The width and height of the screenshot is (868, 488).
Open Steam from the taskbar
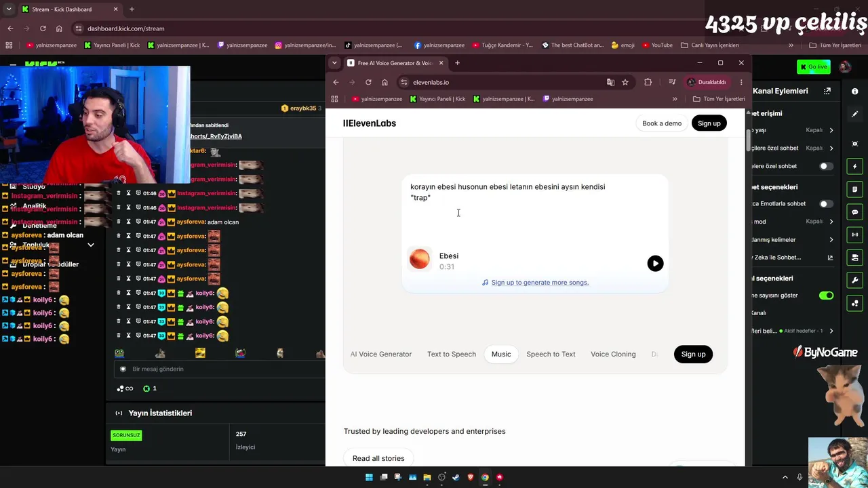click(x=456, y=477)
